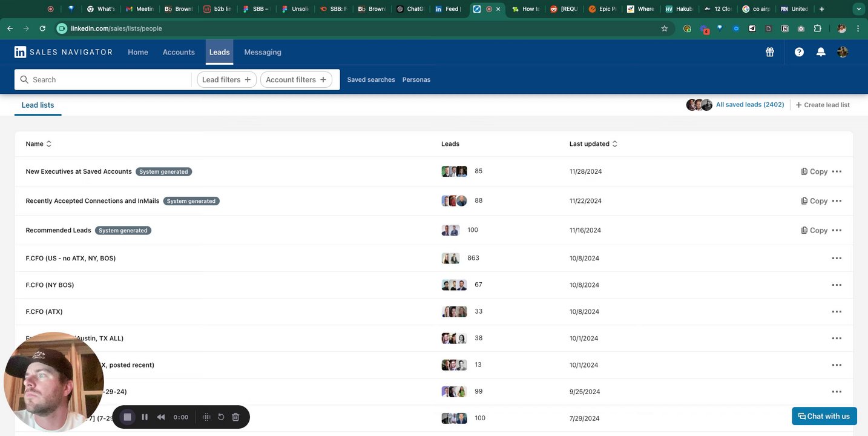Open the Chrome three-dot menu
Viewport: 868px width, 436px height.
pos(858,28)
